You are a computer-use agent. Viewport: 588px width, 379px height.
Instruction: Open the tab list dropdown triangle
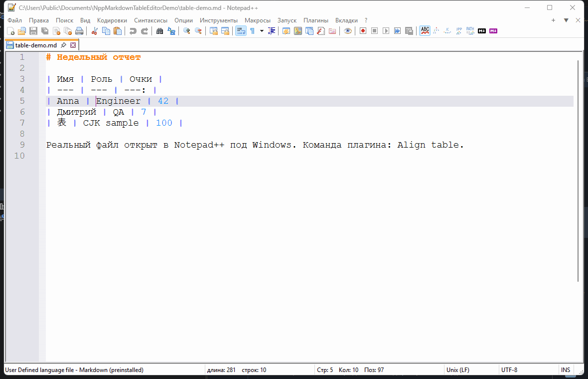[x=566, y=20]
